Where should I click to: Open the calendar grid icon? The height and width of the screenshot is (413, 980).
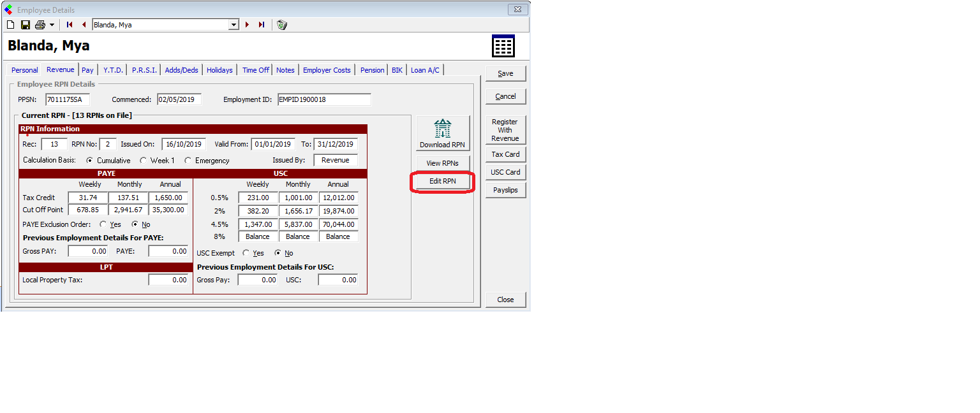click(x=503, y=46)
